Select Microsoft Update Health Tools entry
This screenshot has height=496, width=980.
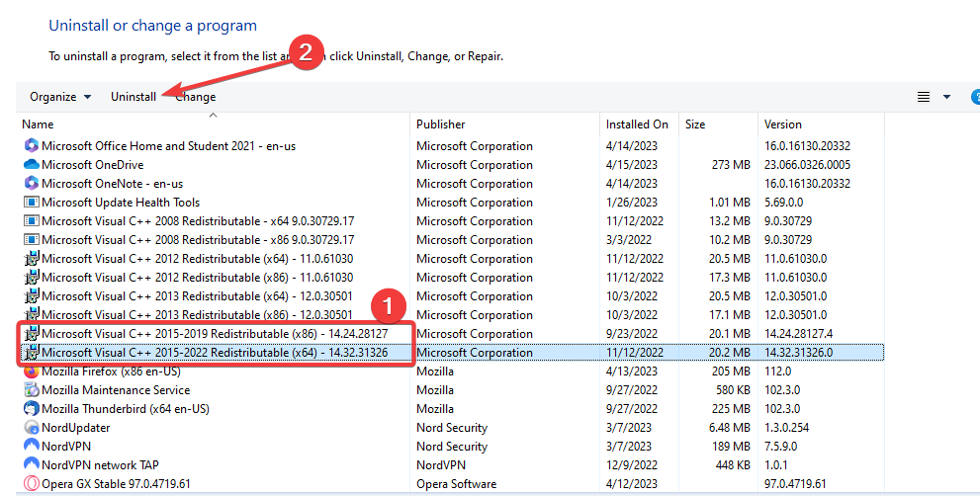pyautogui.click(x=121, y=202)
